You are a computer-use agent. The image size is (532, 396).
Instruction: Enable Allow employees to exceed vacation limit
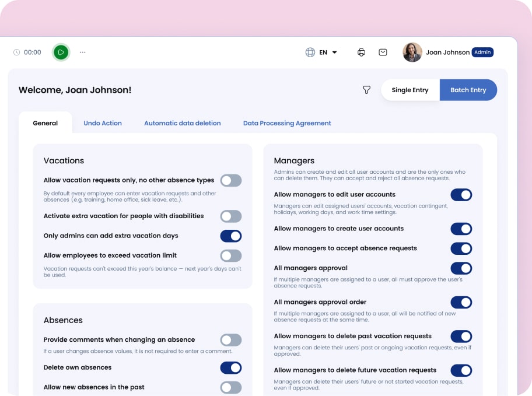pos(230,255)
